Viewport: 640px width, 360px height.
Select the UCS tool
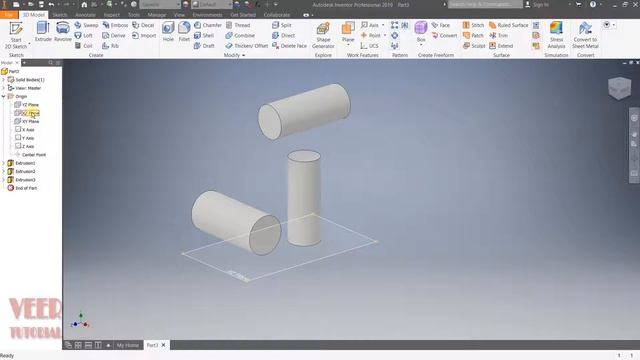(369, 46)
